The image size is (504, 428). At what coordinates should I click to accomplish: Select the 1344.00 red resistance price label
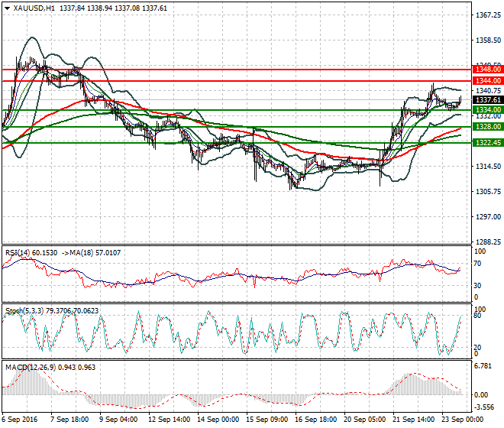click(x=488, y=80)
